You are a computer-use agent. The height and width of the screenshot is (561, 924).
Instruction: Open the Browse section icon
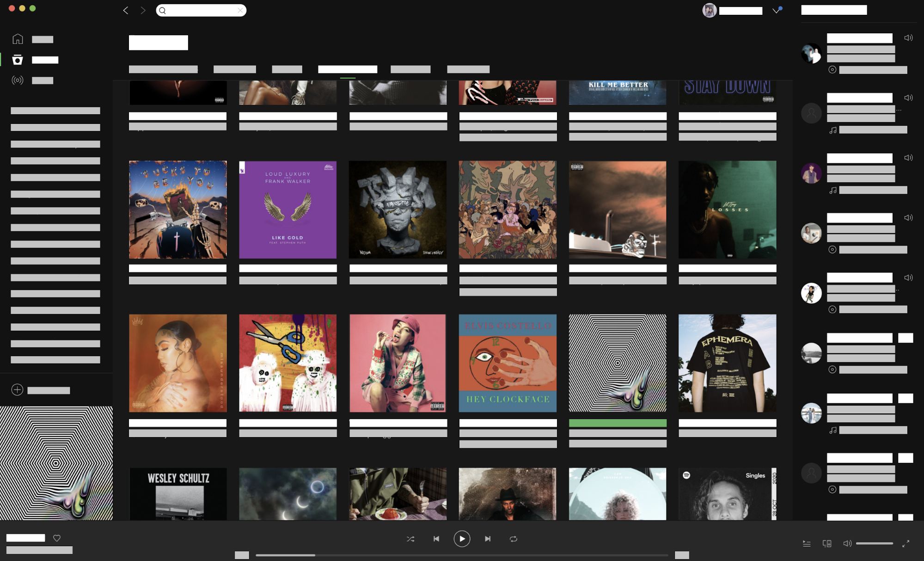[18, 60]
